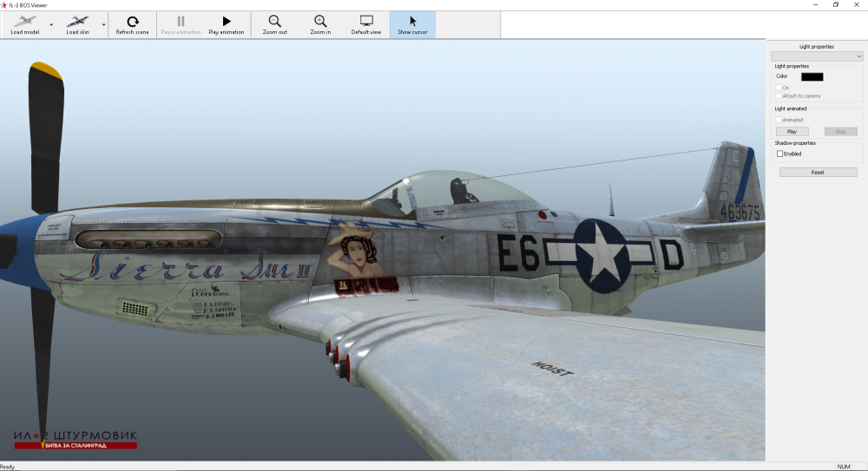Toggle the Animated light checkbox

[779, 120]
